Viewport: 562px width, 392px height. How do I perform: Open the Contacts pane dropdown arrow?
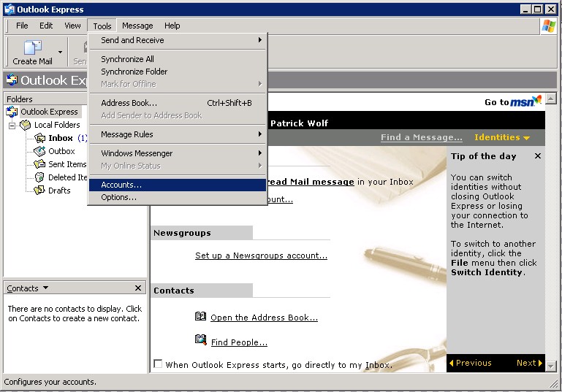45,288
